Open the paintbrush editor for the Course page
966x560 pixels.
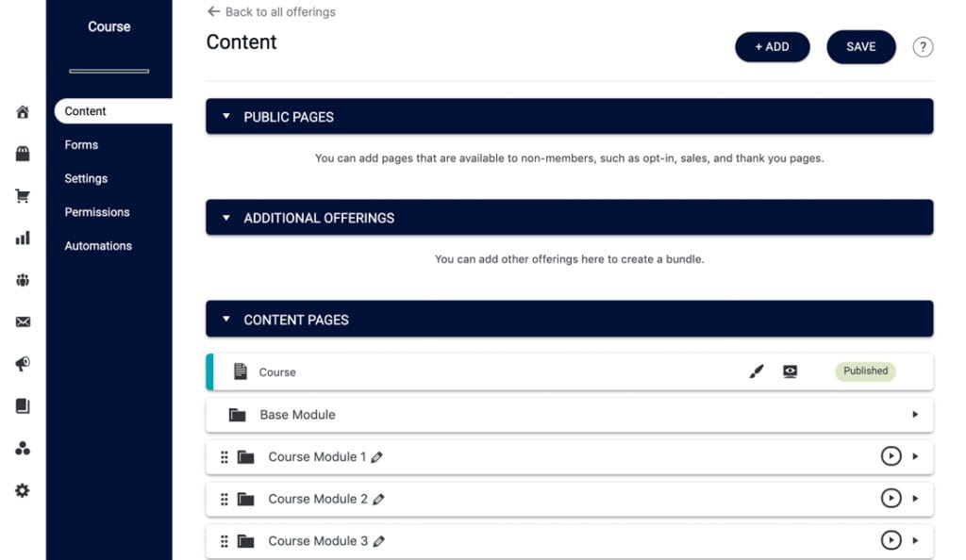coord(756,371)
